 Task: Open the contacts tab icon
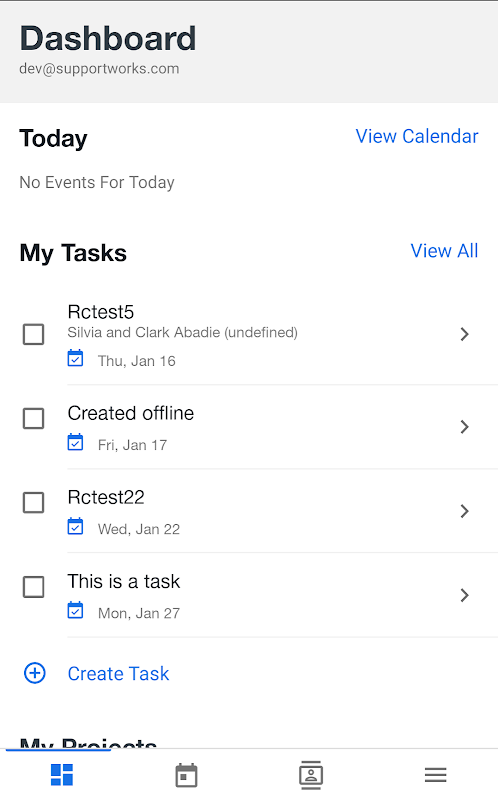tap(311, 775)
